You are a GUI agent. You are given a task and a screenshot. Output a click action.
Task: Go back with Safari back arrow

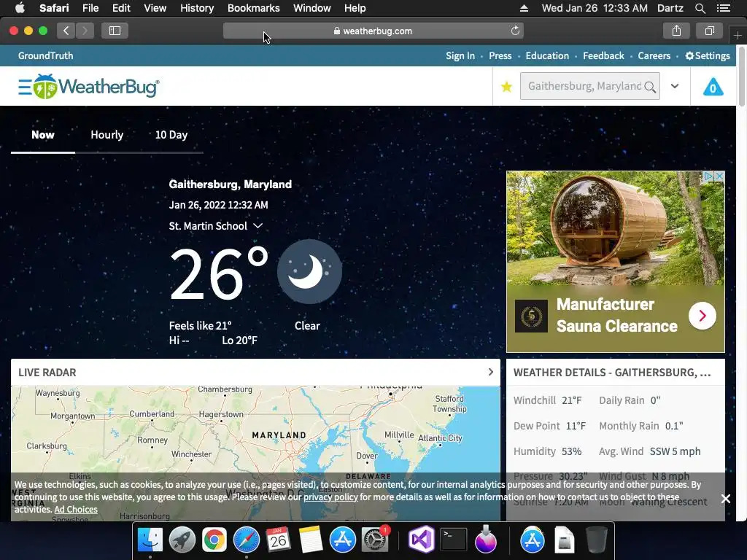point(66,31)
